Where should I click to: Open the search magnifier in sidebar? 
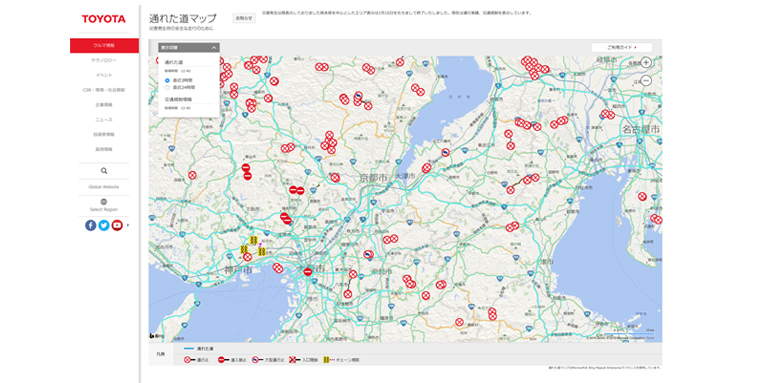(x=104, y=171)
